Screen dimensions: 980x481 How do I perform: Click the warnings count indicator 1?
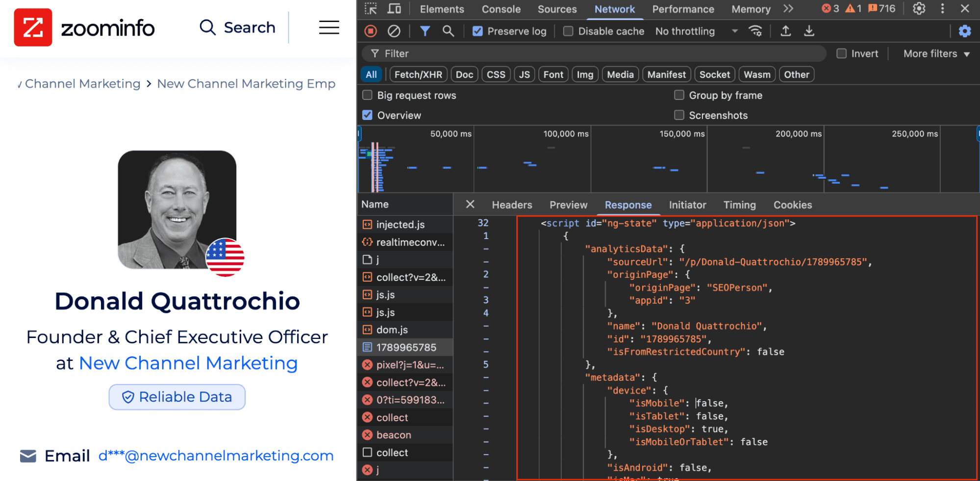[854, 9]
